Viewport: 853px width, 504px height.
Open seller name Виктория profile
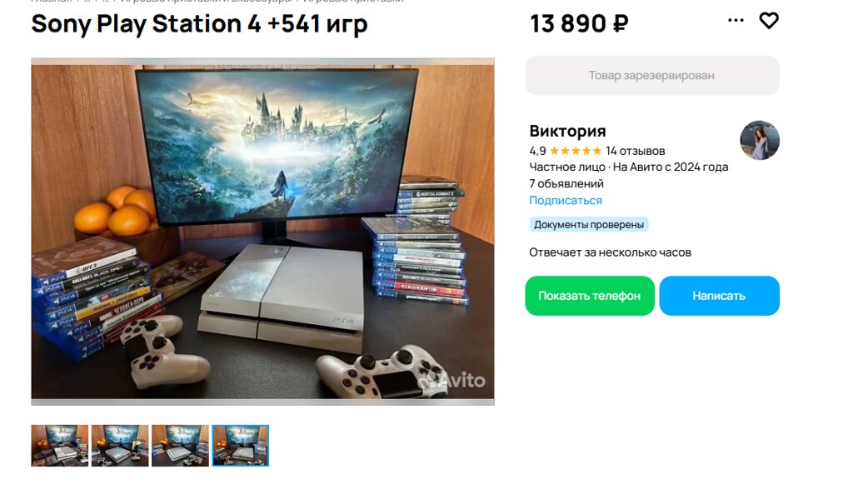coord(567,131)
